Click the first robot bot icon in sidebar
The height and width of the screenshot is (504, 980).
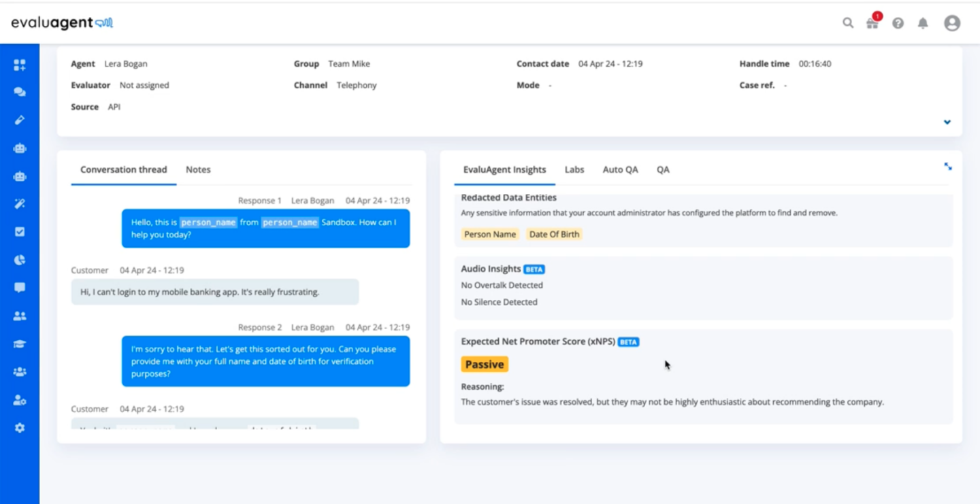[x=20, y=148]
